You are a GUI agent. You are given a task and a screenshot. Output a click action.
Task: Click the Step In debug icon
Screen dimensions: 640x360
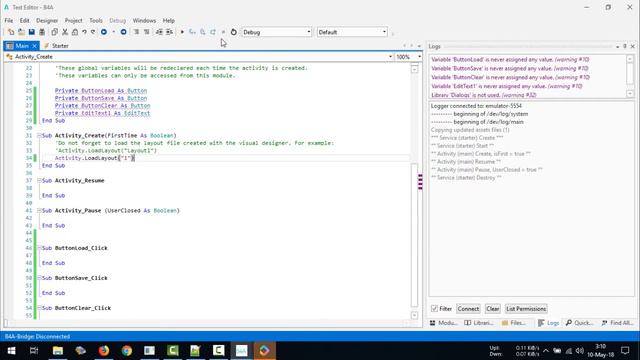[192, 32]
